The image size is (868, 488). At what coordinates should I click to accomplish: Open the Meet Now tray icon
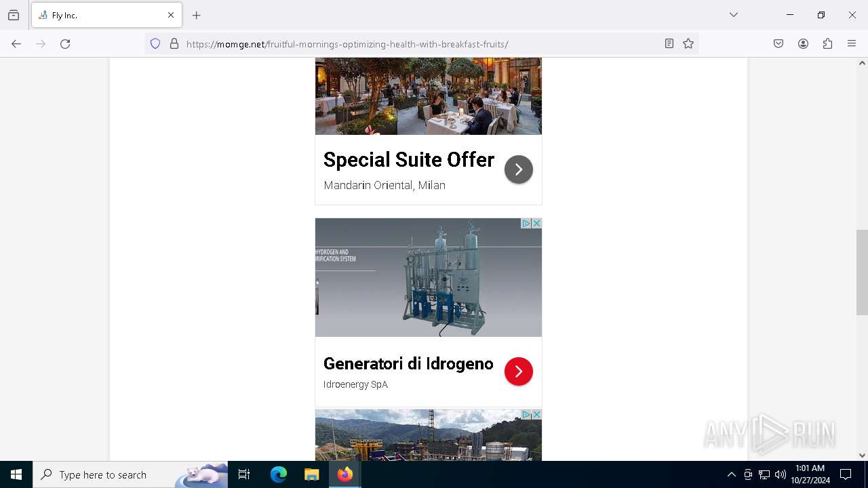point(748,474)
